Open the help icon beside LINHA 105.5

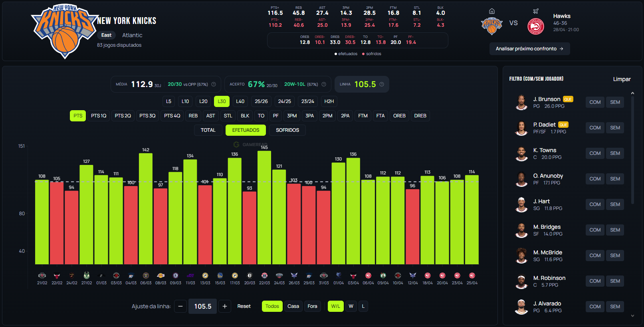tap(382, 84)
